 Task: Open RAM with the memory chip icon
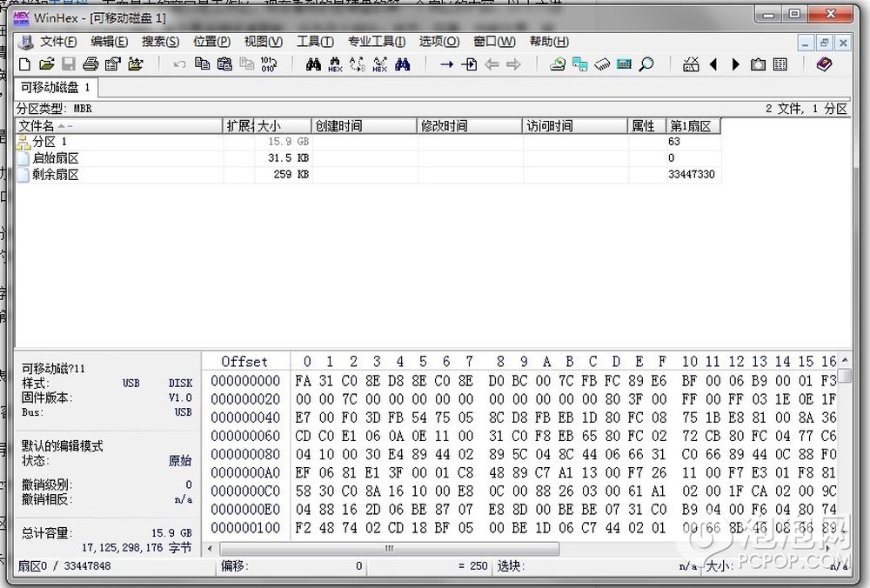coord(602,64)
